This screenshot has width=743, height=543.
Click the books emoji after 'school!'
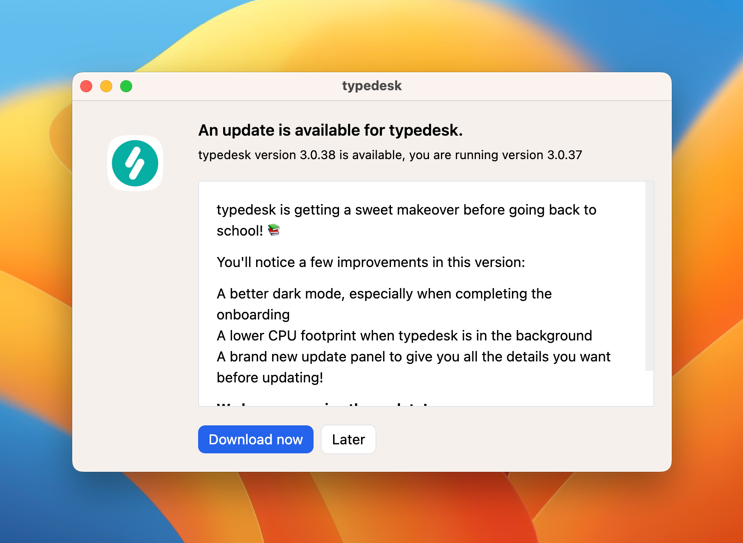pos(274,230)
